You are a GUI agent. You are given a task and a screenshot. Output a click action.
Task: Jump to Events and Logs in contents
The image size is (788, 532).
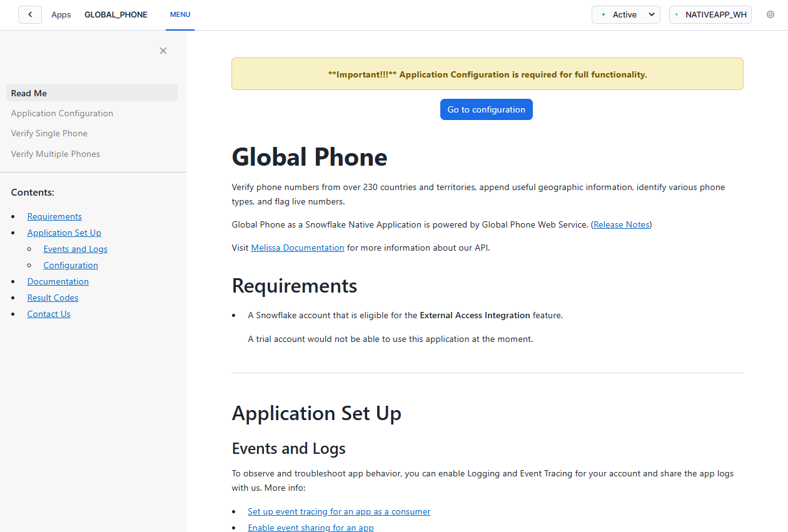coord(75,249)
